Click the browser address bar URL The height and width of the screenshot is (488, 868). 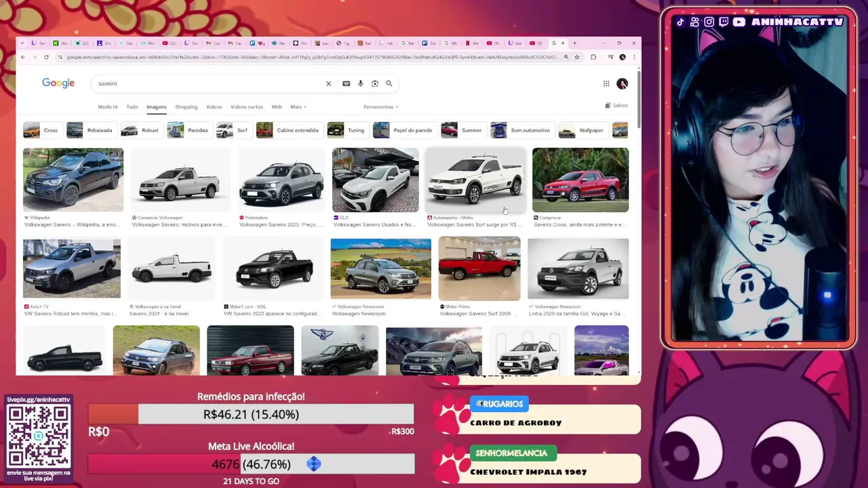(x=313, y=57)
